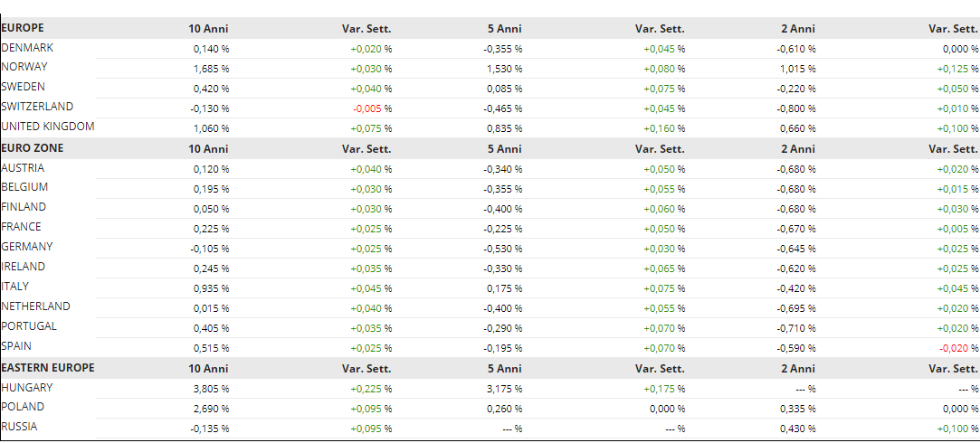Screen dimensions: 980x443
Task: Select the RUSSIA row label
Action: 20,427
